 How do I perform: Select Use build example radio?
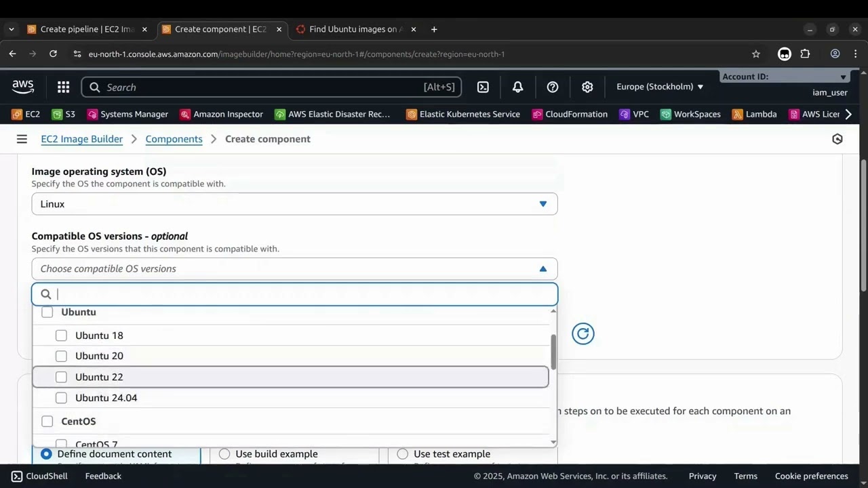tap(224, 454)
